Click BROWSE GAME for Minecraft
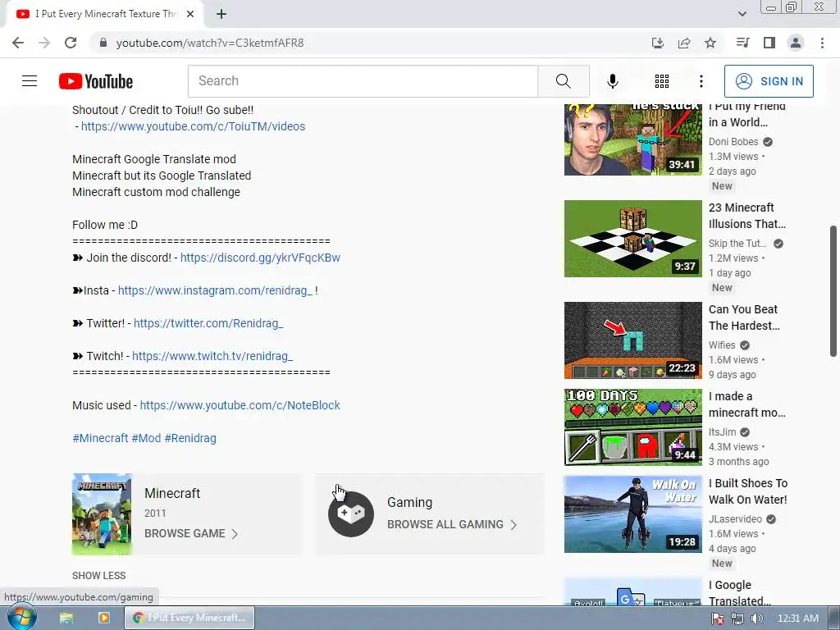The image size is (840, 630). coord(190,533)
